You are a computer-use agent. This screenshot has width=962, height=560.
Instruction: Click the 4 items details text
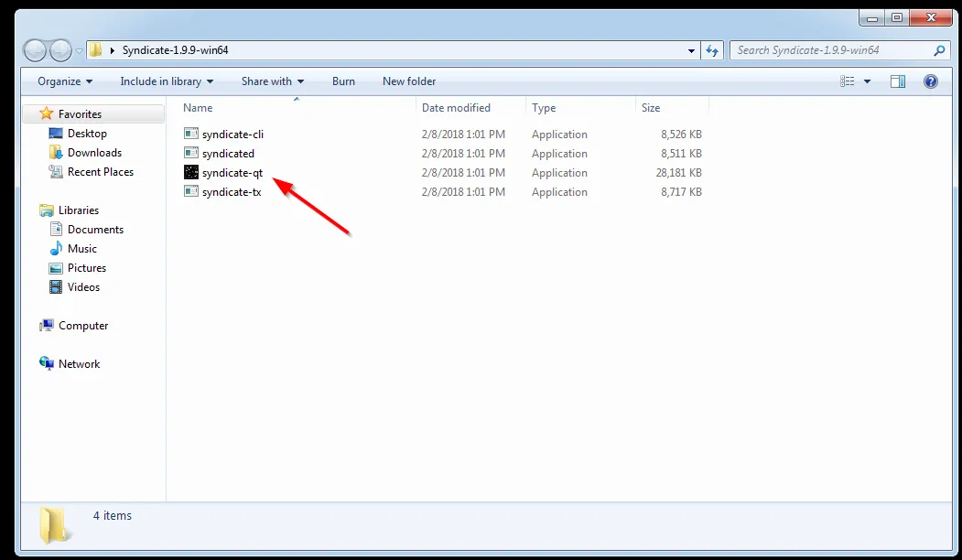[x=113, y=516]
